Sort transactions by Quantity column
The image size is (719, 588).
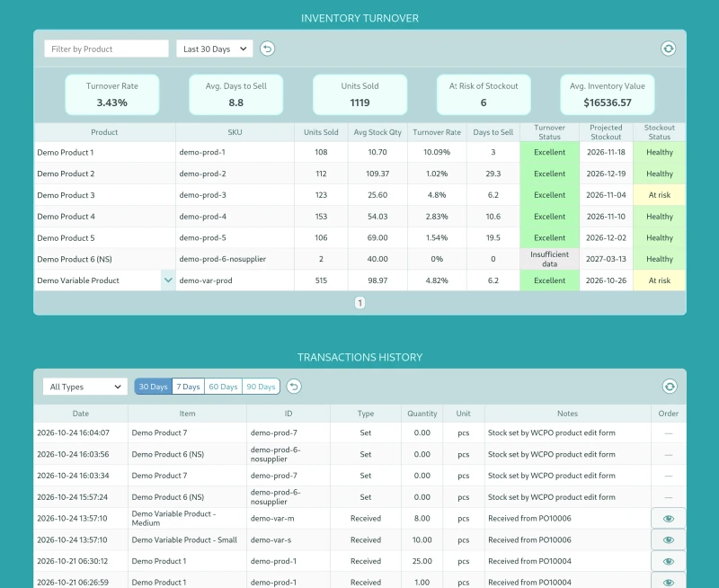point(422,414)
